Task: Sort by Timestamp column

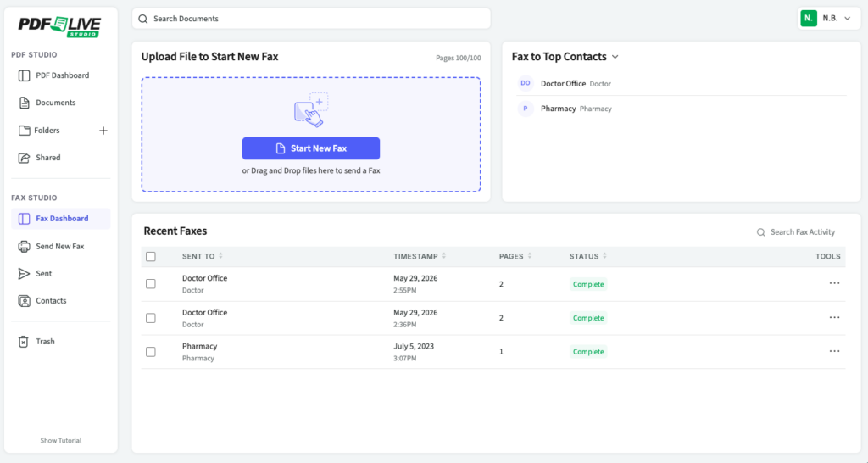Action: tap(420, 256)
